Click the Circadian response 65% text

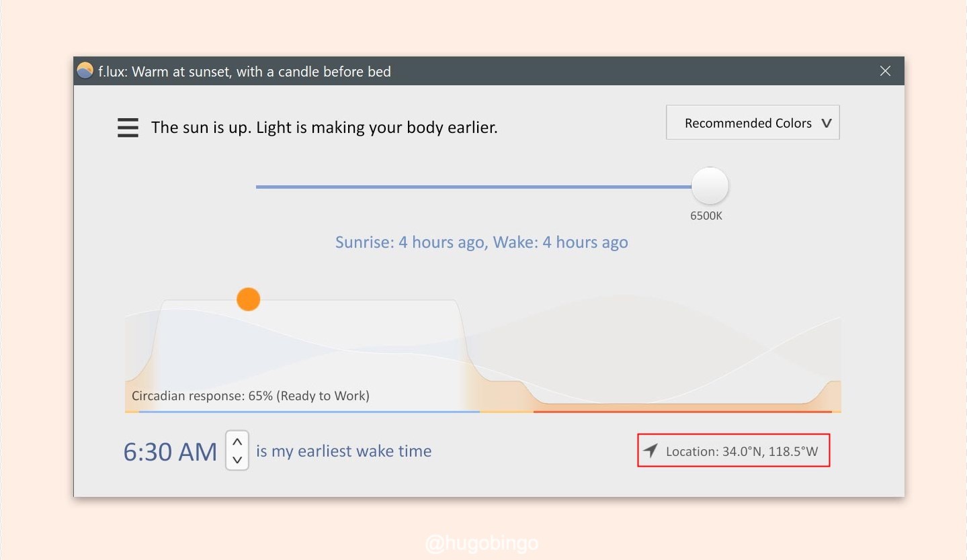pos(250,395)
